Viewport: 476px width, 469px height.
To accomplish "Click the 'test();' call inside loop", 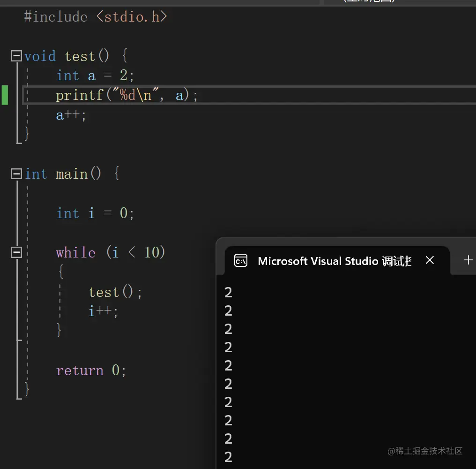I will pyautogui.click(x=115, y=292).
